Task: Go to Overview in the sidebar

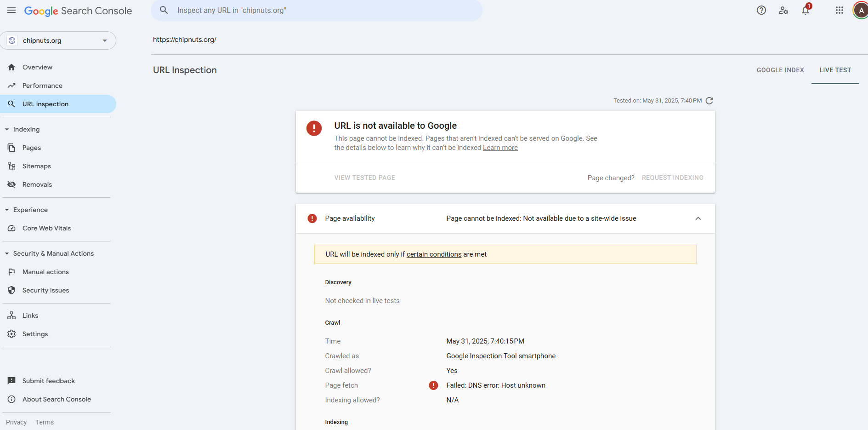Action: coord(58,67)
